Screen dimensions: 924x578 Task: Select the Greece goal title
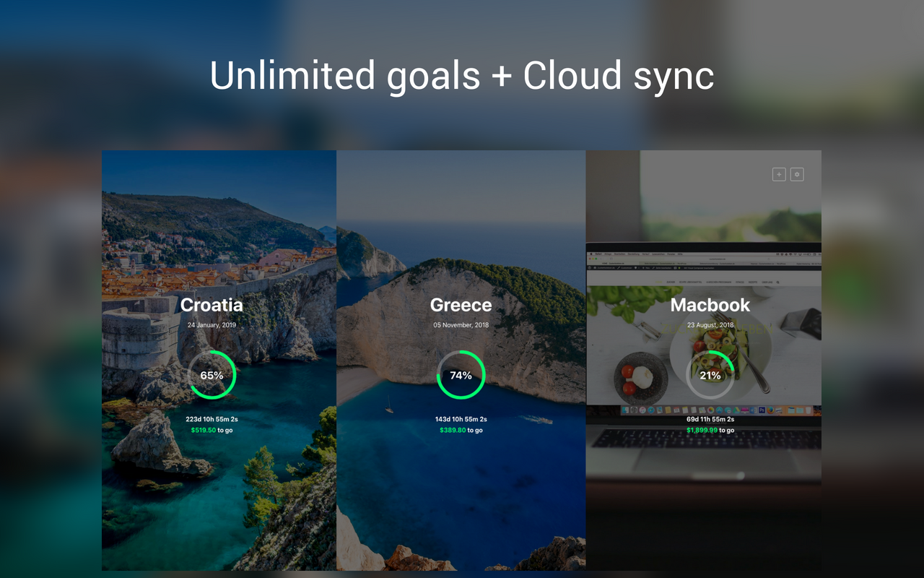pyautogui.click(x=461, y=305)
